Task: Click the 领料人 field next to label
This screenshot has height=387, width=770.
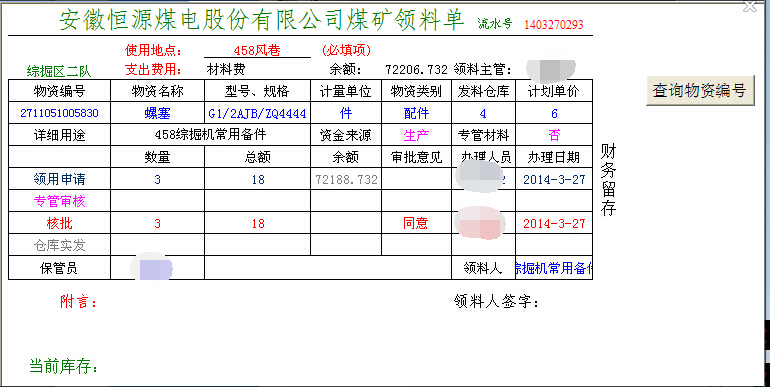Action: [x=554, y=268]
